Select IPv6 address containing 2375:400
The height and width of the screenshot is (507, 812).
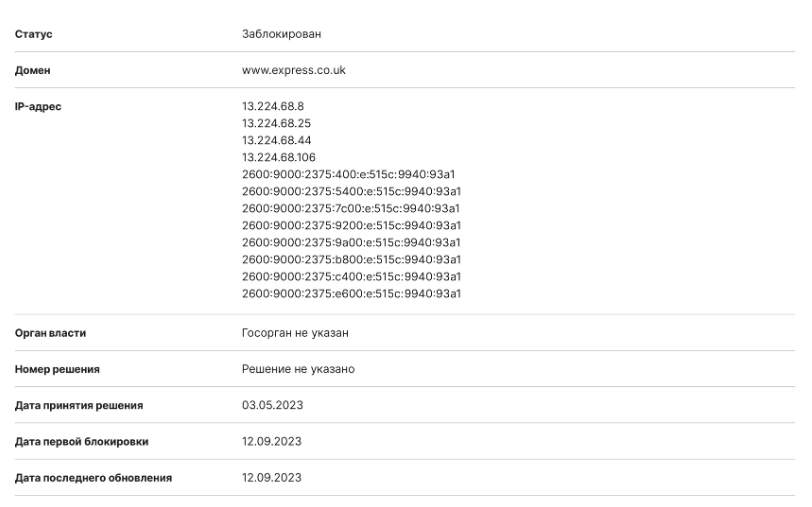click(349, 175)
